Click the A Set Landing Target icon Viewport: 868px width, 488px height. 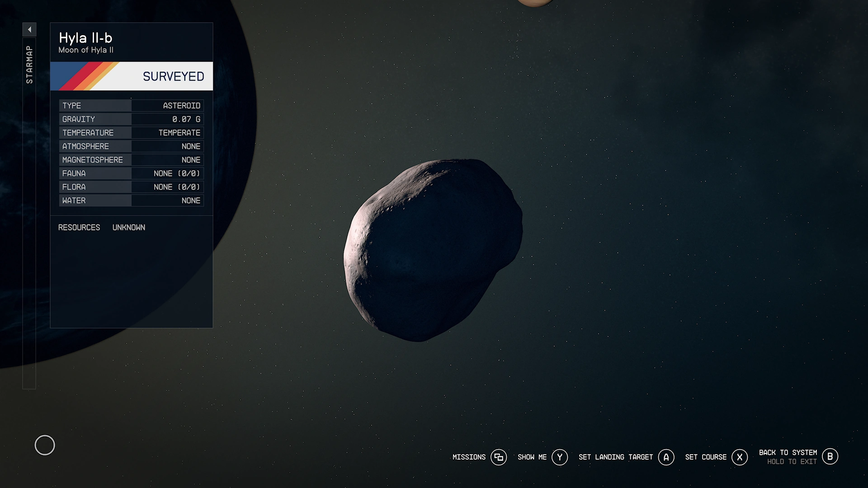click(666, 457)
